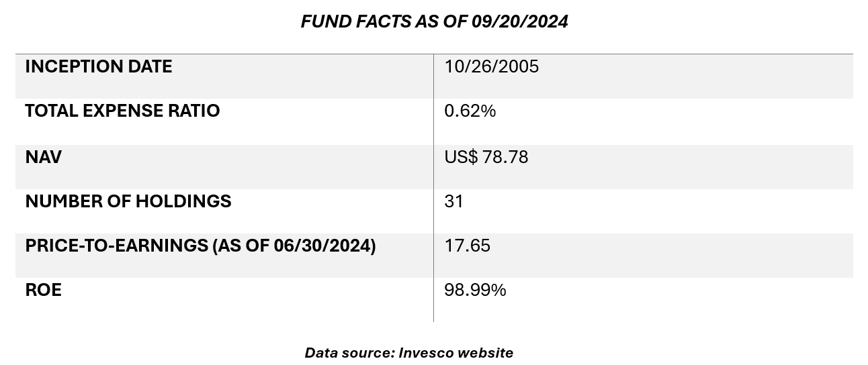Open the Invesco website reference text
The image size is (868, 365).
(455, 353)
